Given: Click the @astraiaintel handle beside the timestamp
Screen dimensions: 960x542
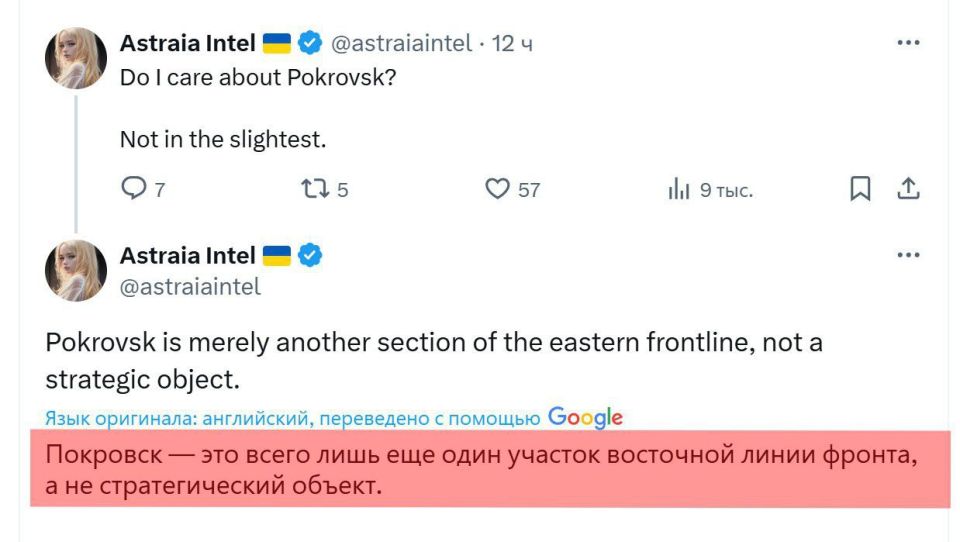Looking at the screenshot, I should coord(401,44).
